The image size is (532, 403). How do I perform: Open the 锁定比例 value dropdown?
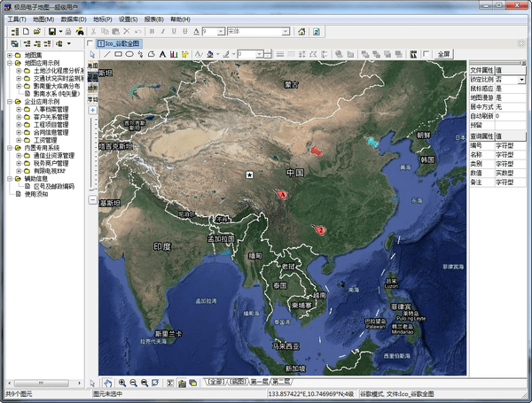click(x=521, y=79)
